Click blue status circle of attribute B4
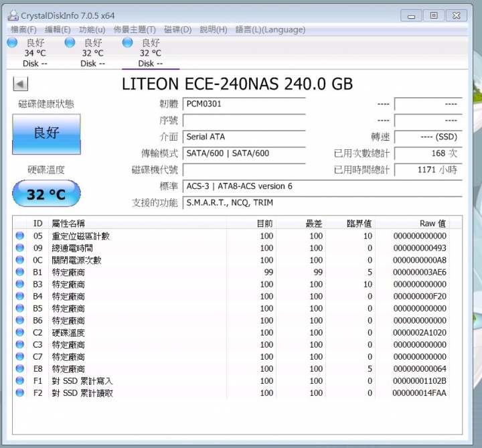 point(19,296)
